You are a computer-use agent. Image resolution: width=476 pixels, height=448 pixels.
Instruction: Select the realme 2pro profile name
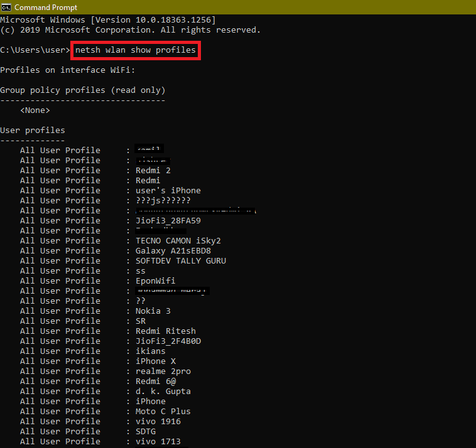point(163,371)
